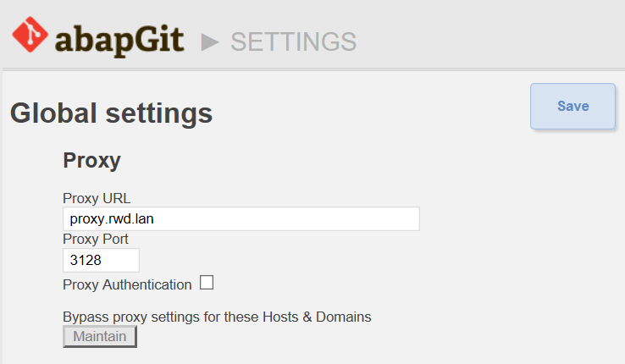625x364 pixels.
Task: Click the Bypass proxy settings description text
Action: point(217,317)
